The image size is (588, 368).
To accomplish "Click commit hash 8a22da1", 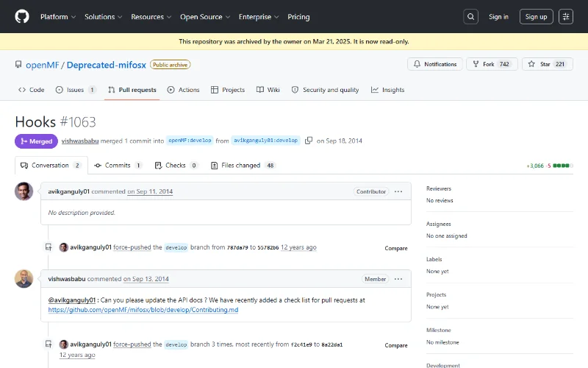I will [x=332, y=344].
